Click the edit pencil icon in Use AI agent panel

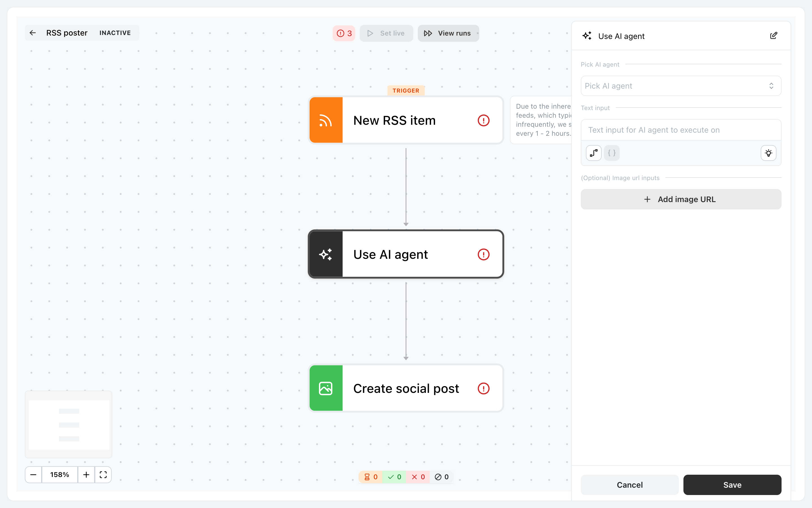(x=774, y=36)
